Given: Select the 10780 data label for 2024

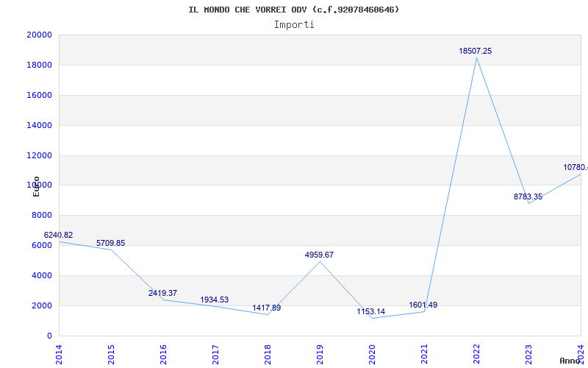Looking at the screenshot, I should pos(576,167).
